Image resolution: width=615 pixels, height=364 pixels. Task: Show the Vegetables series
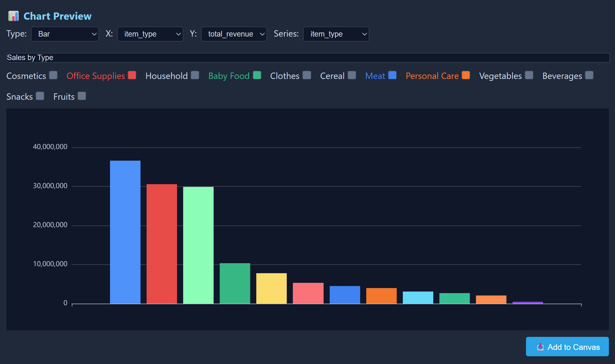529,75
